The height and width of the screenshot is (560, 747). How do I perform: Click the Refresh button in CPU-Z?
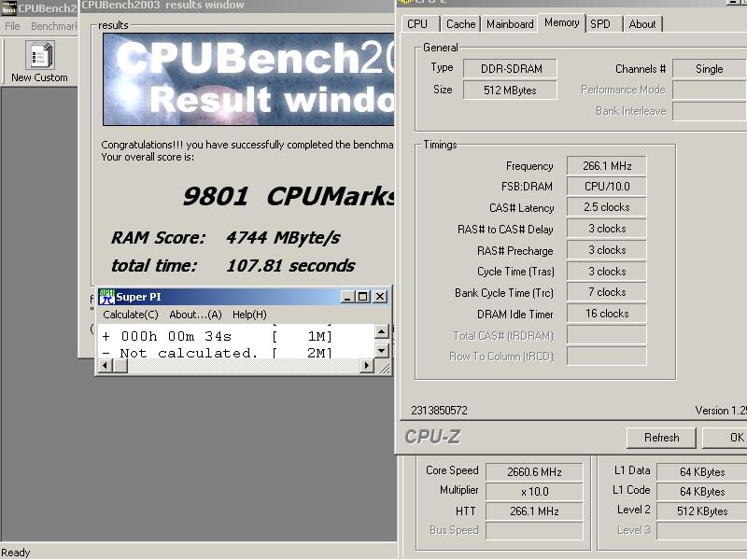[x=661, y=438]
